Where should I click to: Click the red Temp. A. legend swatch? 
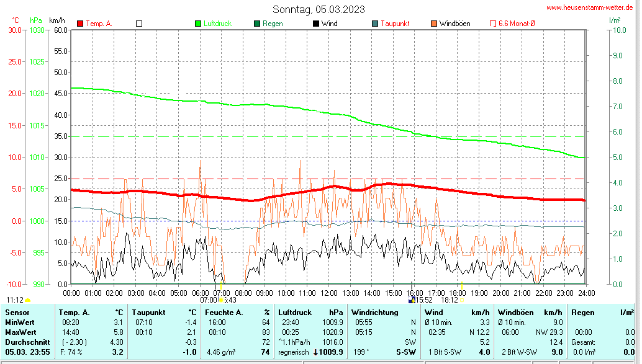[x=80, y=24]
